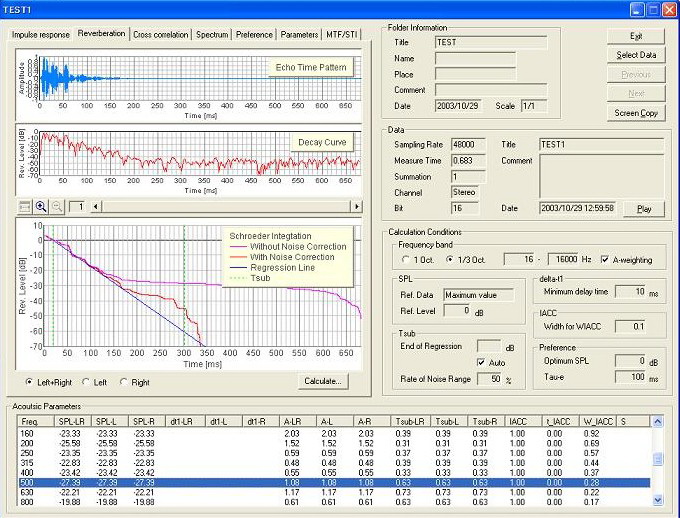Select the Right channel radio button
Viewport: 680px width, 518px height.
pyautogui.click(x=123, y=381)
